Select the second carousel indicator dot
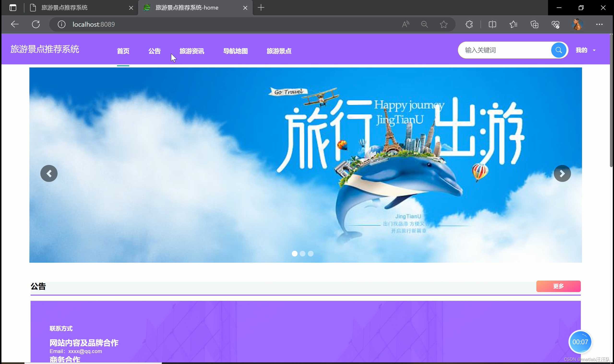614x364 pixels. pyautogui.click(x=303, y=254)
